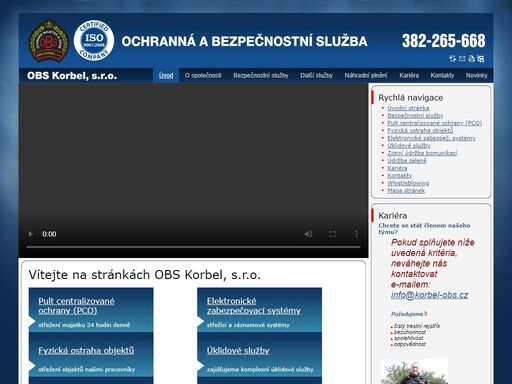
Task: Click info@korbel-obs.cz email link
Action: pos(429,295)
